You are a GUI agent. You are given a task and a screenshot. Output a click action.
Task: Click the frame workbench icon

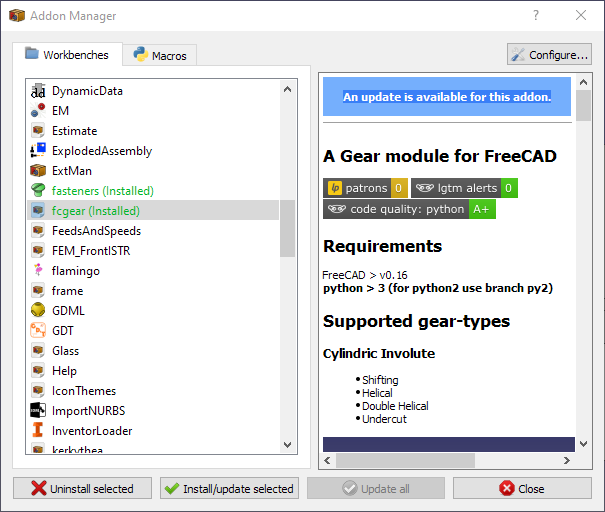38,291
